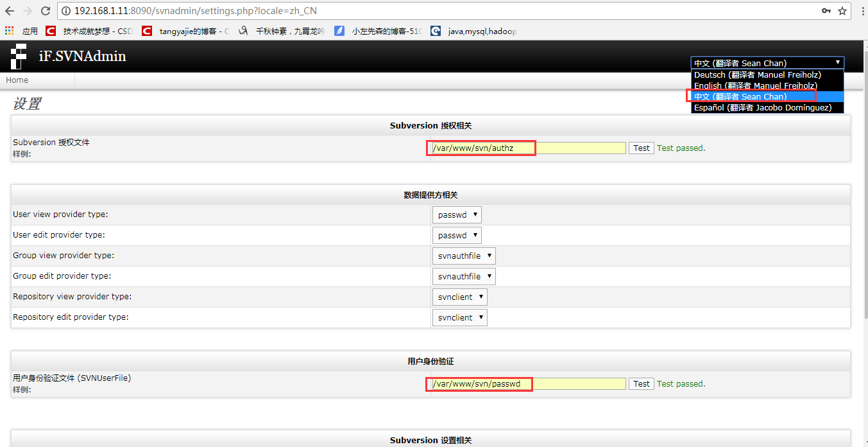
Task: Click the Subversion 授权相关 section header
Action: [430, 125]
